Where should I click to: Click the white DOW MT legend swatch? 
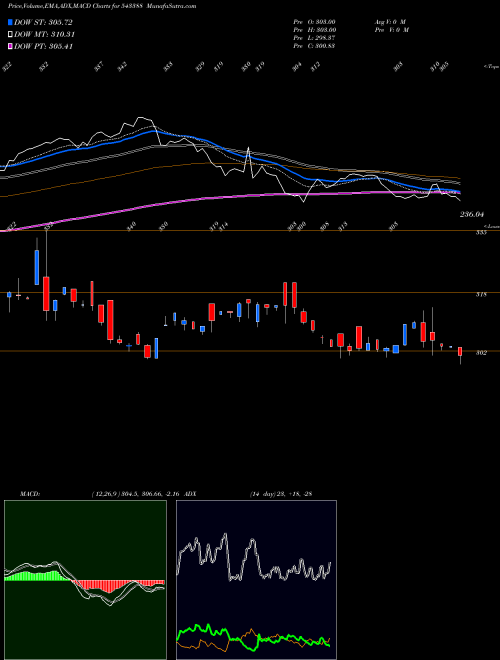pos(10,35)
